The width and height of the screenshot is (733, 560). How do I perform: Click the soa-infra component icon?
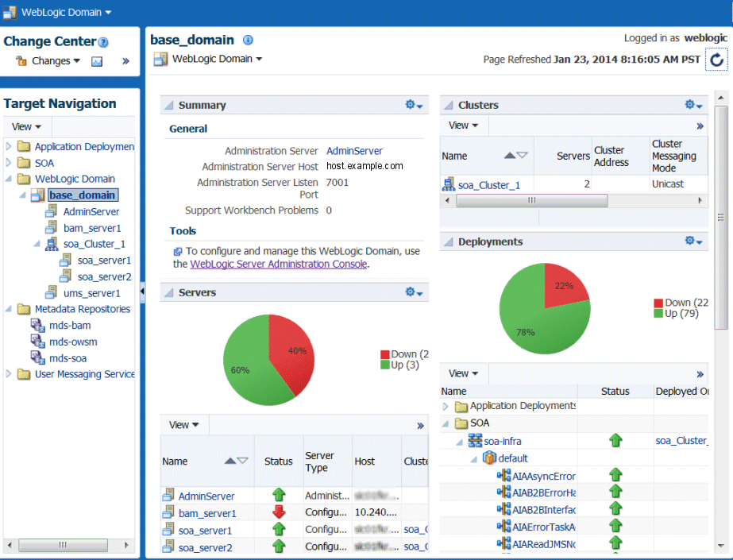pyautogui.click(x=475, y=440)
